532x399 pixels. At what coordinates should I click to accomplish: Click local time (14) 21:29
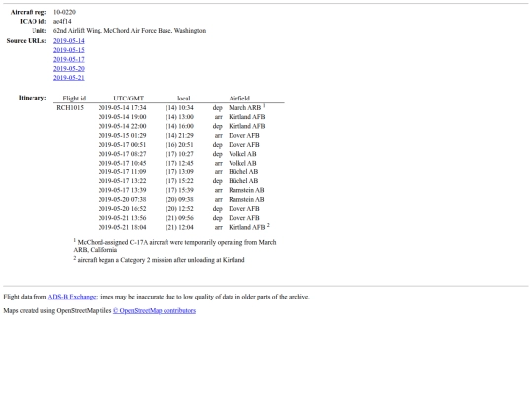point(179,136)
